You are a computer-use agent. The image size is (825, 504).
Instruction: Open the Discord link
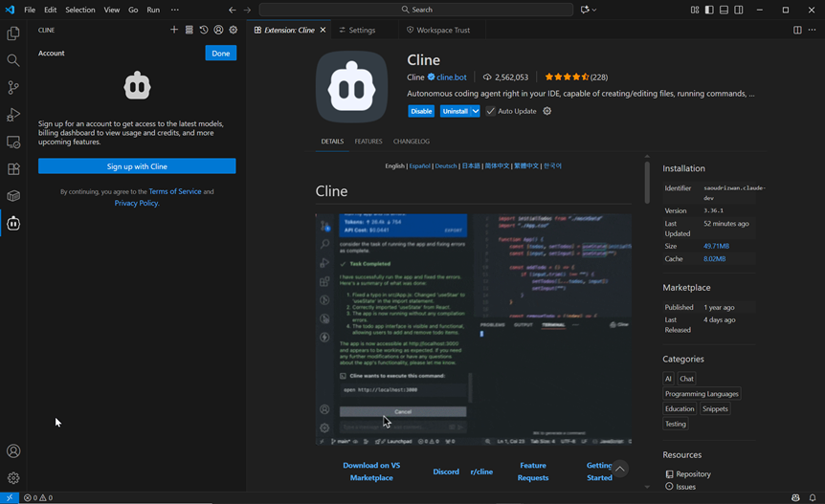(x=446, y=471)
